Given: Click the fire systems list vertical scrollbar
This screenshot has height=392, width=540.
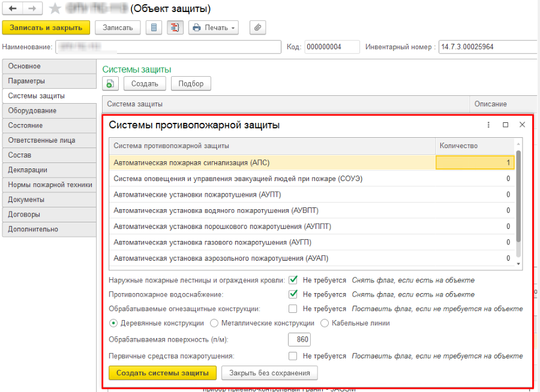Looking at the screenshot, I should pyautogui.click(x=518, y=198).
